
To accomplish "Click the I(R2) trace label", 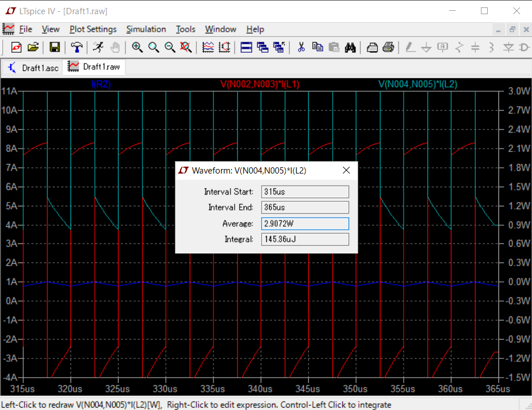I will pos(100,84).
